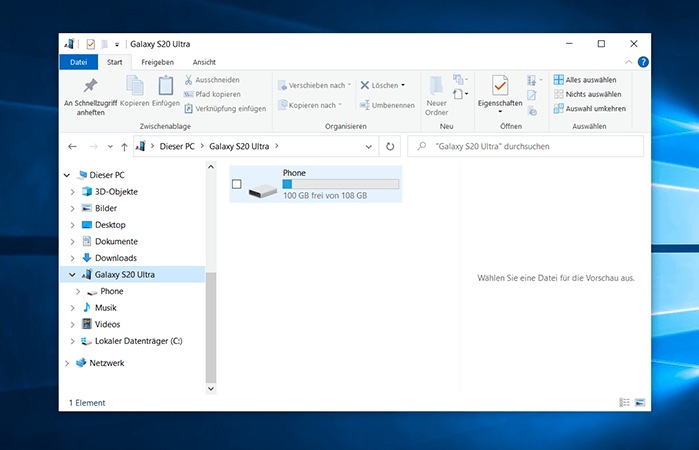The height and width of the screenshot is (450, 699).
Task: Click Verknüpfung einfügen in the ribbon
Action: click(225, 108)
